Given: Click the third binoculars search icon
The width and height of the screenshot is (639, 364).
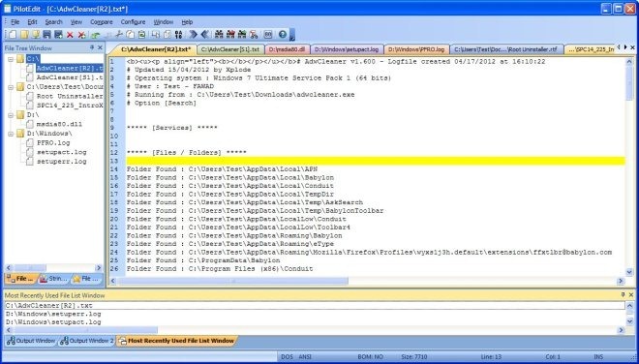Looking at the screenshot, I should 242,34.
